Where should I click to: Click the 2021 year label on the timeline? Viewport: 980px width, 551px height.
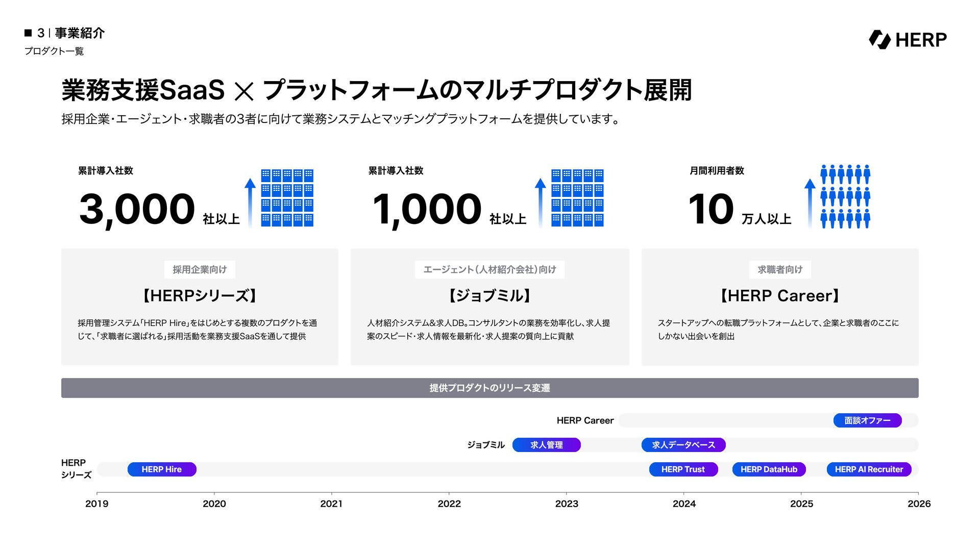(332, 504)
